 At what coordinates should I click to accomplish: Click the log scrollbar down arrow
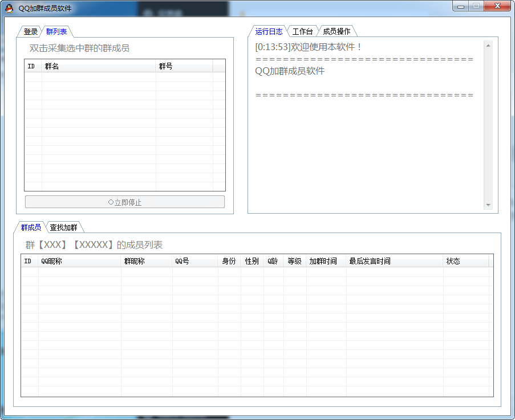click(x=488, y=205)
